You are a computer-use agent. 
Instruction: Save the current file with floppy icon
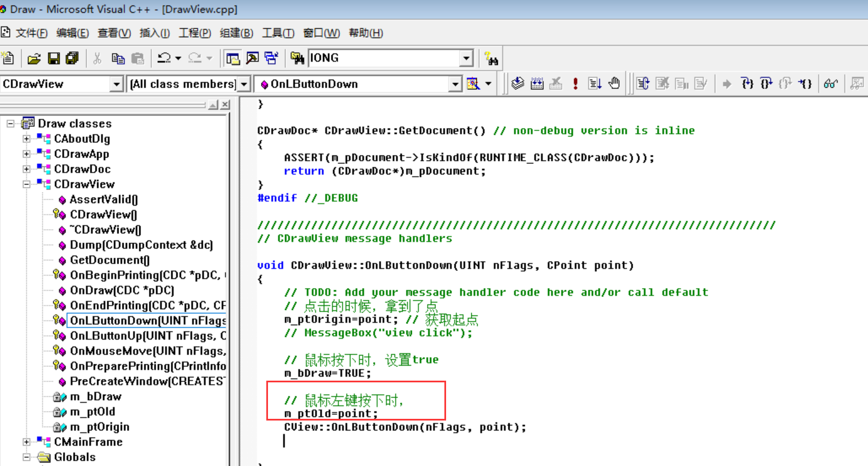point(53,58)
